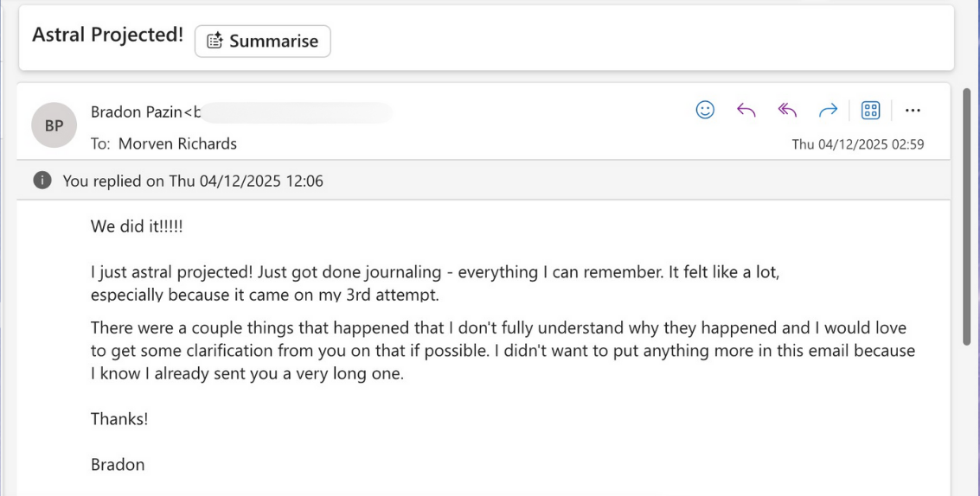Click the info icon beside 'You replied on'

[x=41, y=181]
